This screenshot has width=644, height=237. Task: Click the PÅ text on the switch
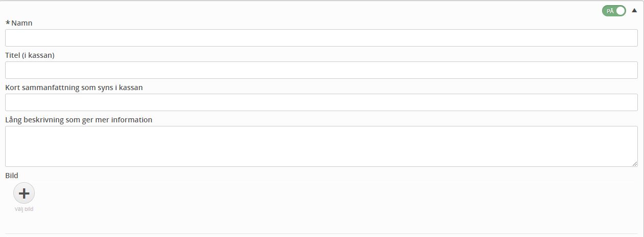[x=610, y=11]
